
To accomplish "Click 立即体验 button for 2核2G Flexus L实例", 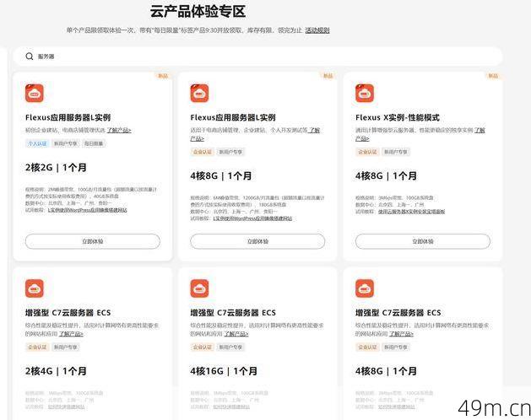I will click(93, 241).
